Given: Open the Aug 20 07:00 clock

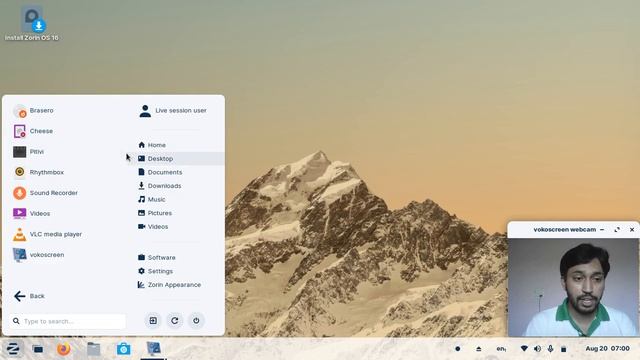Looking at the screenshot, I should (607, 349).
